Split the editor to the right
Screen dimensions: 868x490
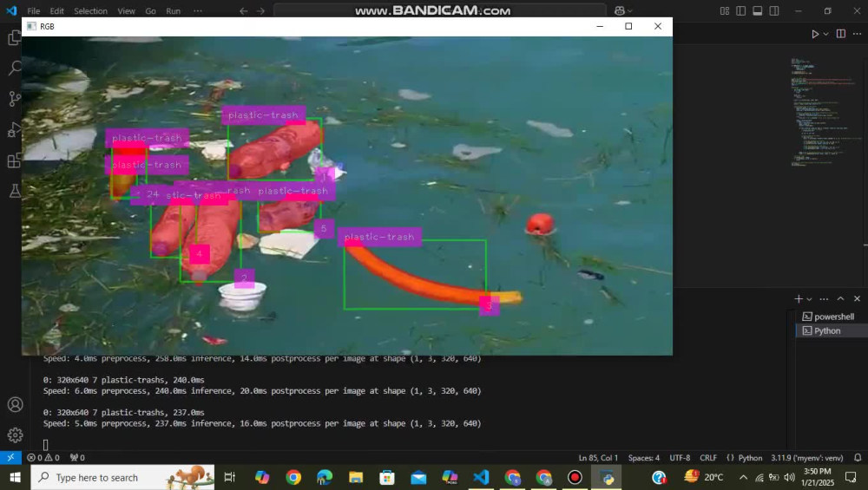pos(841,34)
